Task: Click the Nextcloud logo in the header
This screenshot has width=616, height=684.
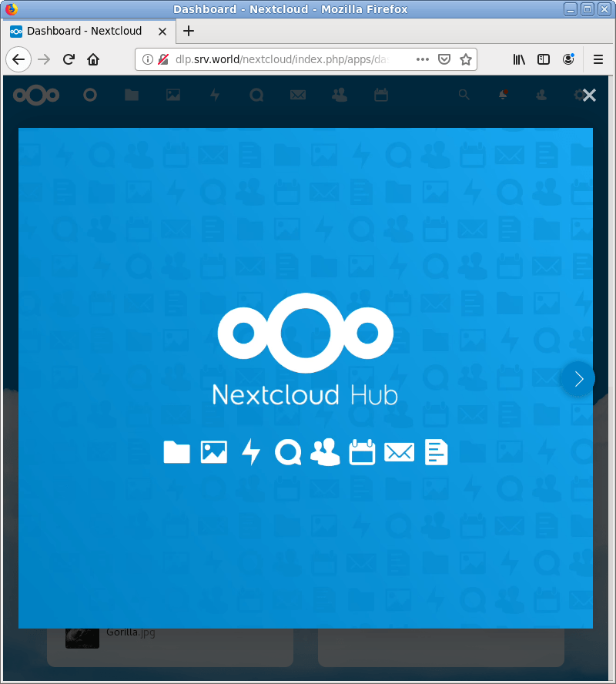Action: click(x=35, y=94)
